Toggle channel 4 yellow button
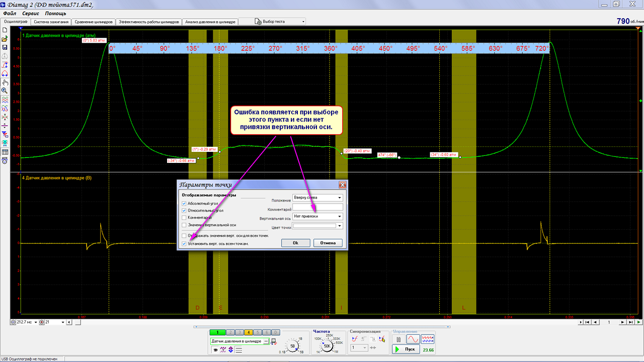 pyautogui.click(x=249, y=332)
